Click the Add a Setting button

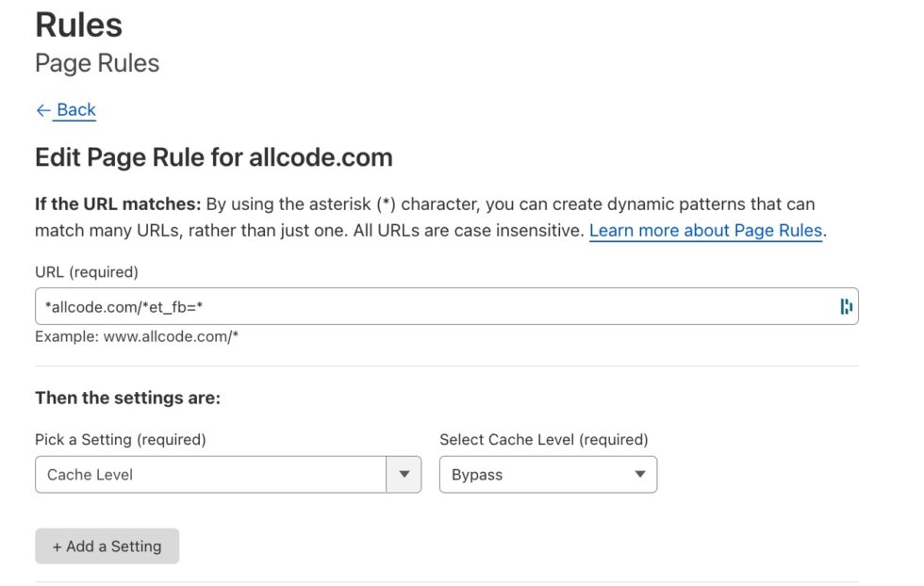107,546
